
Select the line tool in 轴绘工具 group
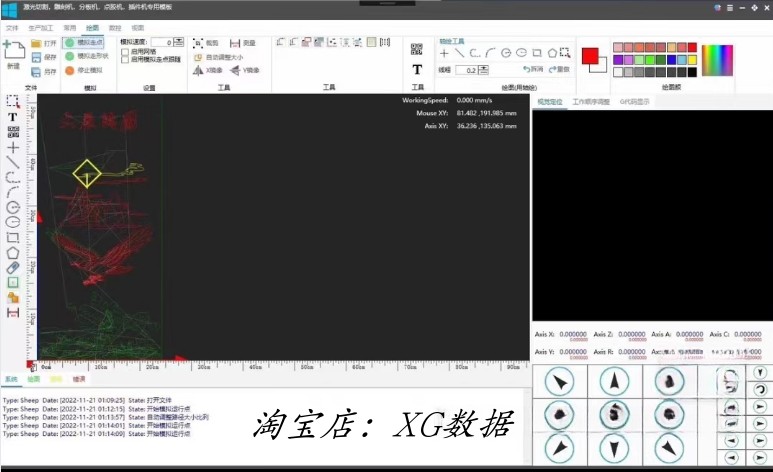point(459,53)
